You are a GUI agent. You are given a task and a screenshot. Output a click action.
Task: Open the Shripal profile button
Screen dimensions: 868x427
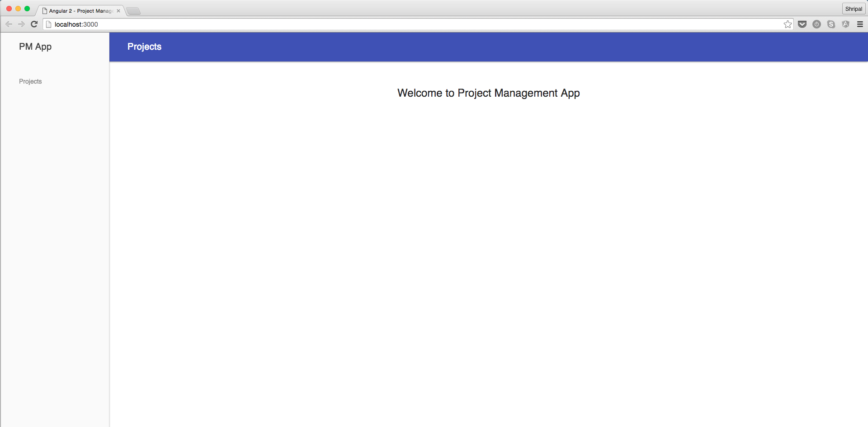click(x=854, y=9)
